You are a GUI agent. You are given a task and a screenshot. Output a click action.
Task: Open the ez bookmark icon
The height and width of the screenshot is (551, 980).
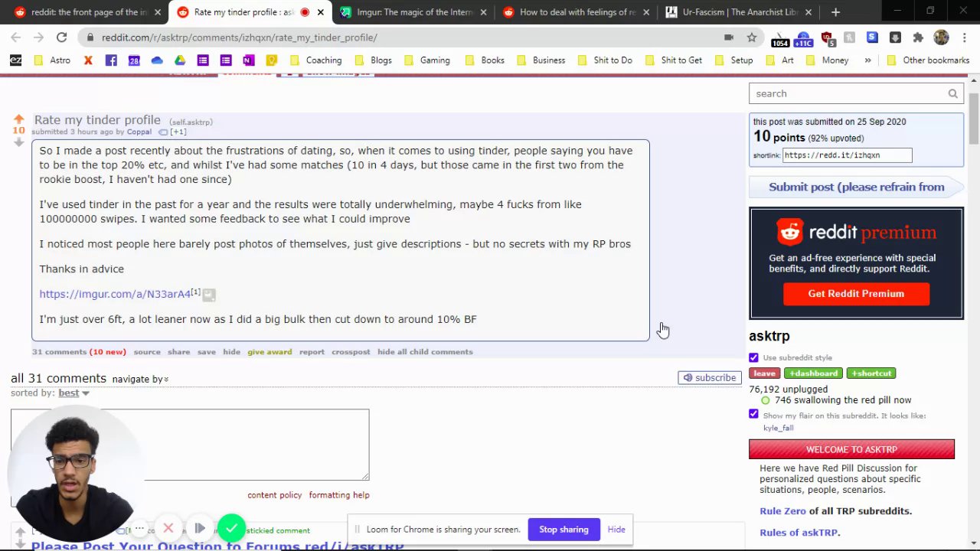15,60
